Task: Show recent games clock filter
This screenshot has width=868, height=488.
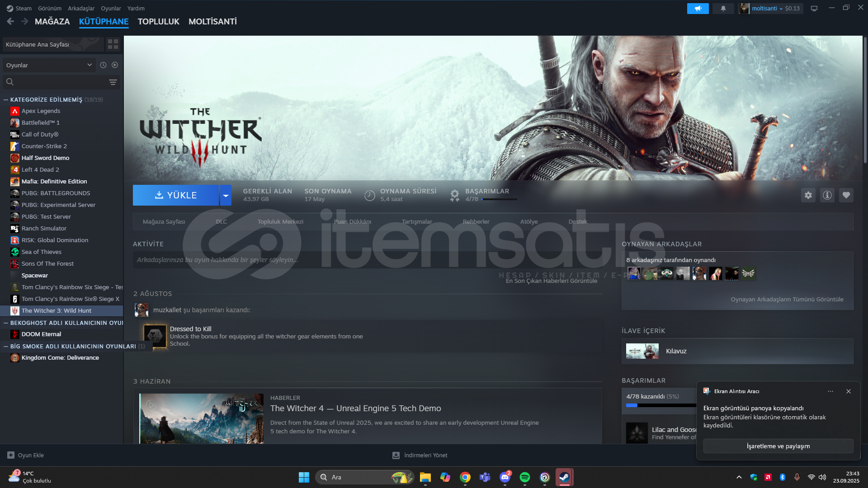Action: pyautogui.click(x=103, y=65)
